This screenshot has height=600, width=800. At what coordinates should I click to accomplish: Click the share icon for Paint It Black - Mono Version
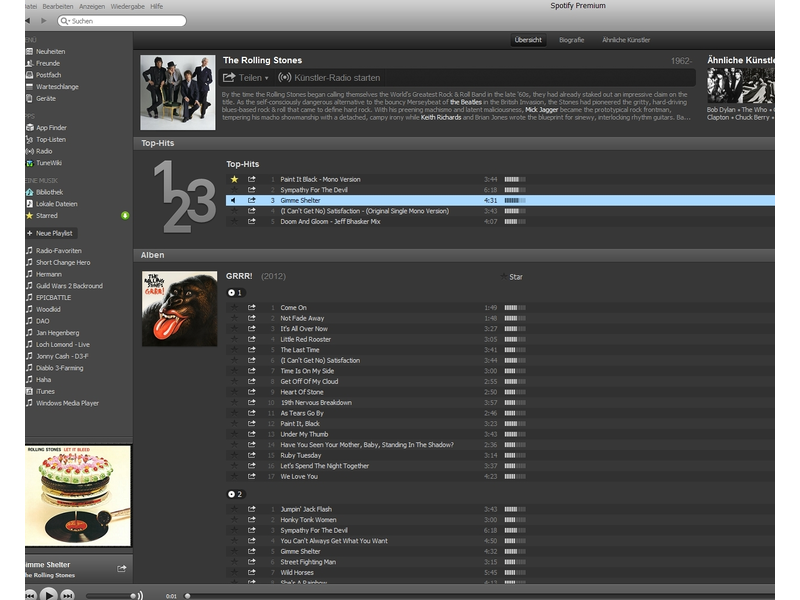(x=252, y=179)
